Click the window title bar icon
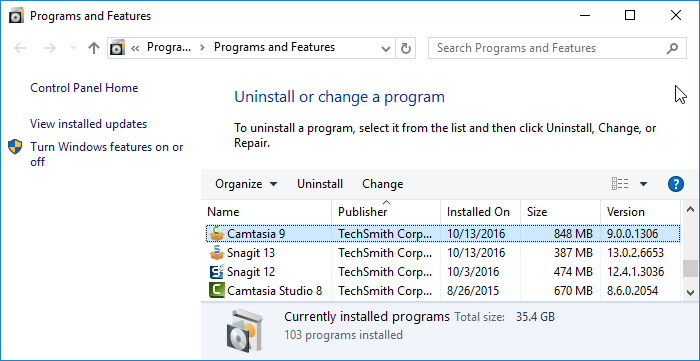 [16, 16]
